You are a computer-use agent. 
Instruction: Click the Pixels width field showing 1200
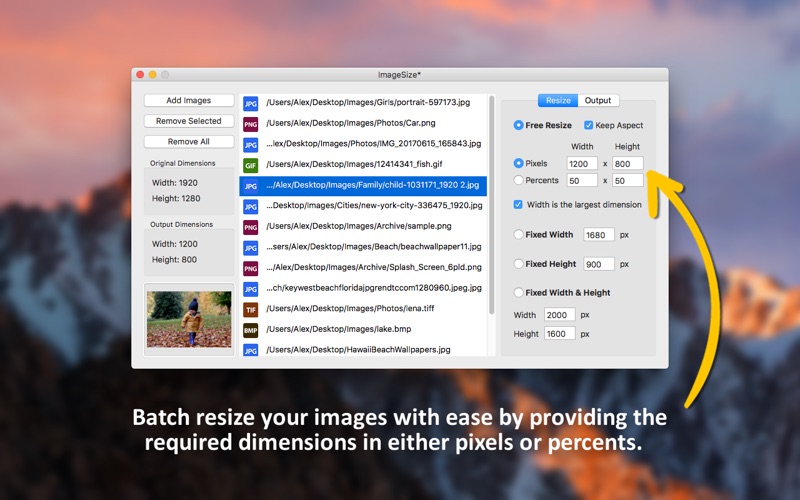coord(582,164)
